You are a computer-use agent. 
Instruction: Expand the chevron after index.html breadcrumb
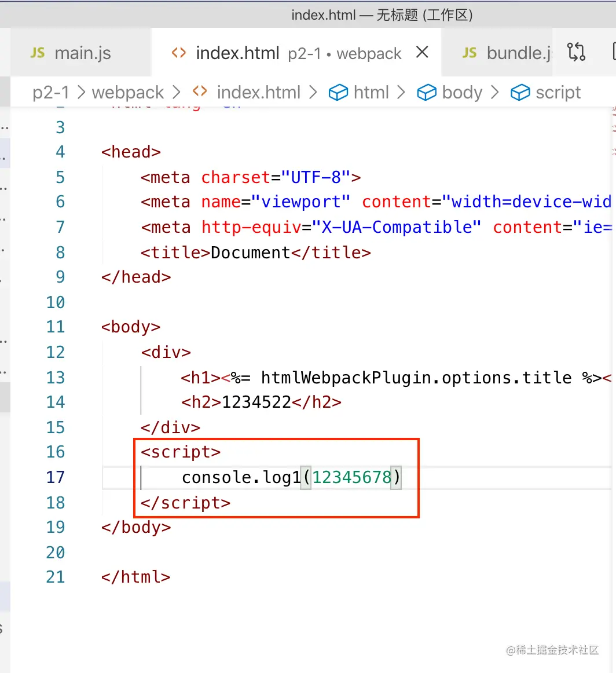[313, 92]
